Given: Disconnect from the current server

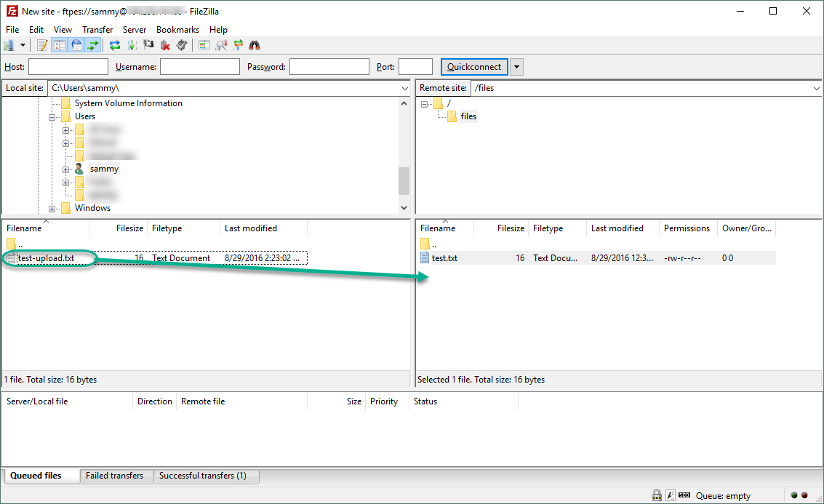Looking at the screenshot, I should pos(166,45).
